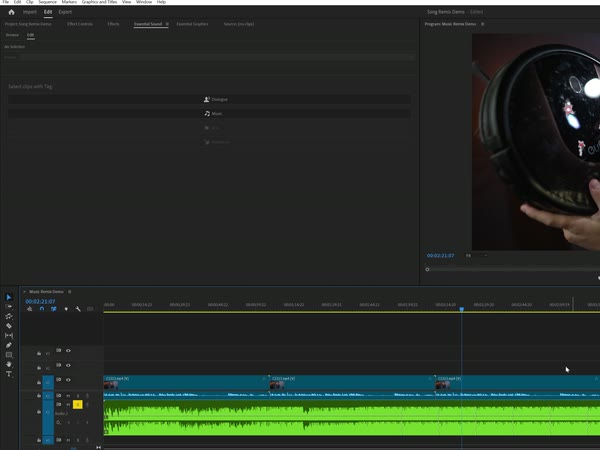Screen dimensions: 600x450
Task: Toggle lock on video track V3
Action: [39, 353]
